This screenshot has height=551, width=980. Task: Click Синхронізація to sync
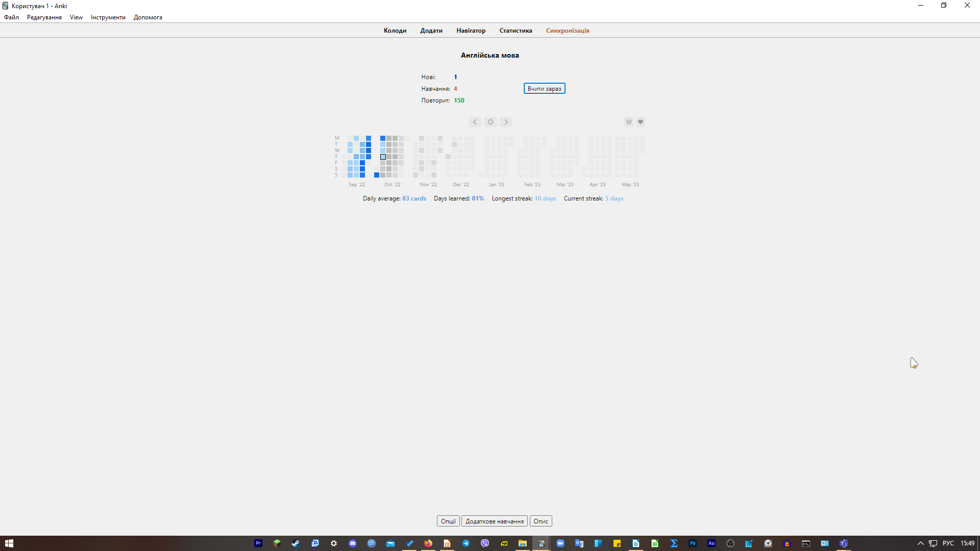point(567,31)
